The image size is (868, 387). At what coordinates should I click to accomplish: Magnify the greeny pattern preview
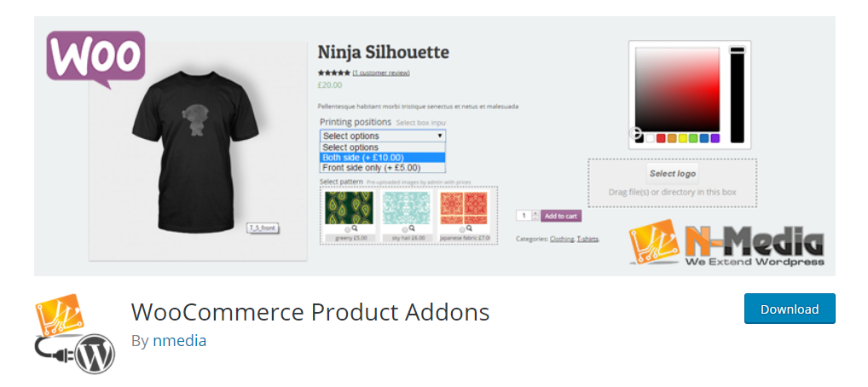[x=355, y=228]
